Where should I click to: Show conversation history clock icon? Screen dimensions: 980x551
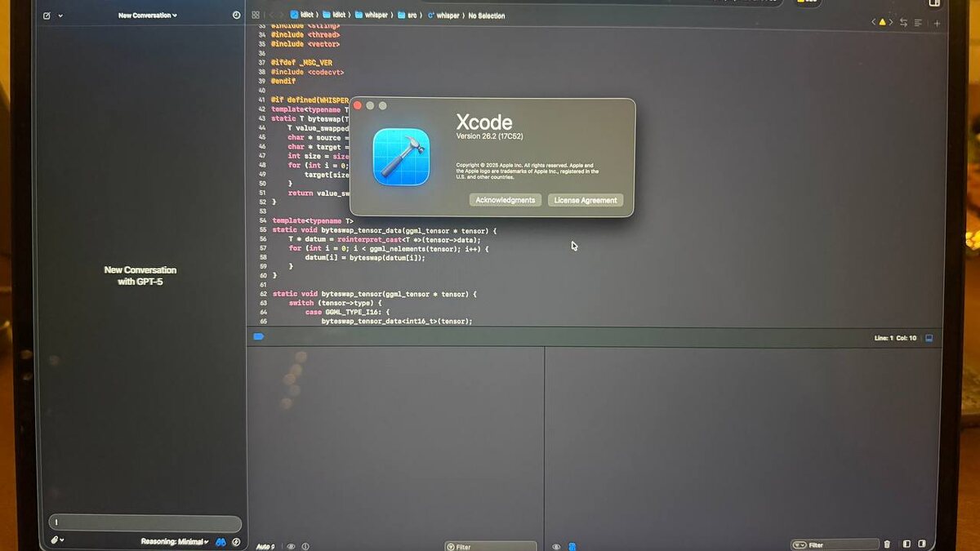(237, 15)
